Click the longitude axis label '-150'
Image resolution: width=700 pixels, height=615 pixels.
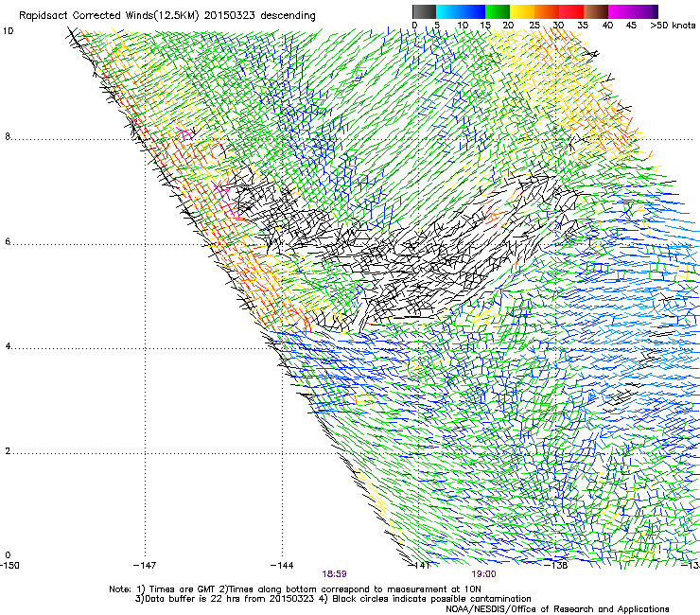point(9,566)
